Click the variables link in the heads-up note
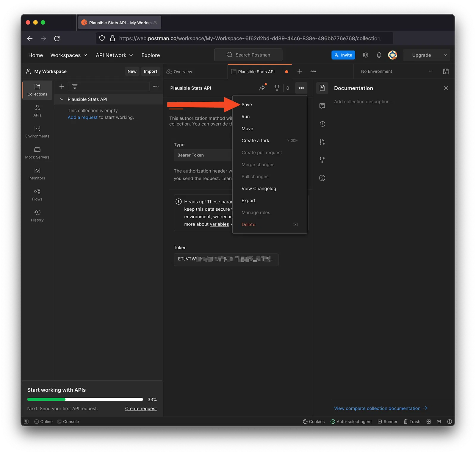The width and height of the screenshot is (476, 454). [x=219, y=224]
